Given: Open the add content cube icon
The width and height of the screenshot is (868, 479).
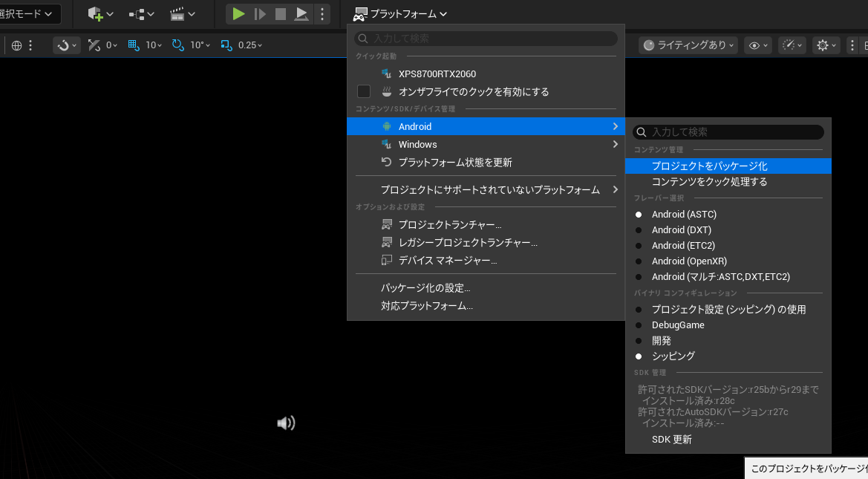Looking at the screenshot, I should click(x=96, y=13).
